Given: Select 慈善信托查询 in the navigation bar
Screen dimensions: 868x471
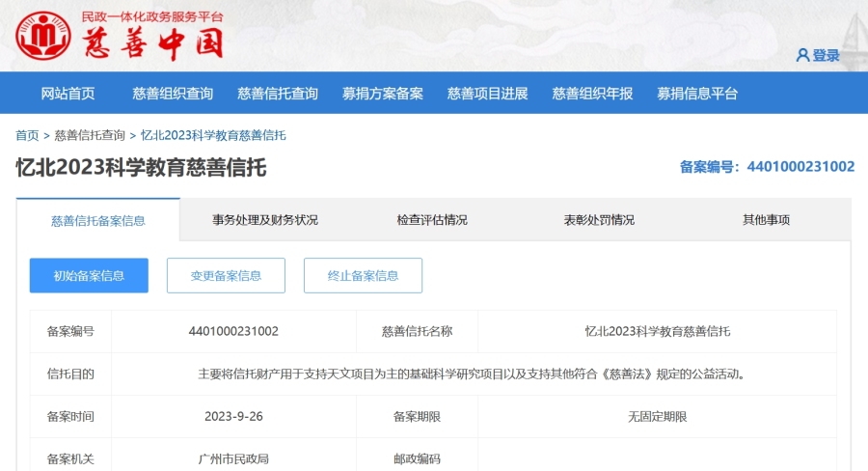Looking at the screenshot, I should pos(278,94).
